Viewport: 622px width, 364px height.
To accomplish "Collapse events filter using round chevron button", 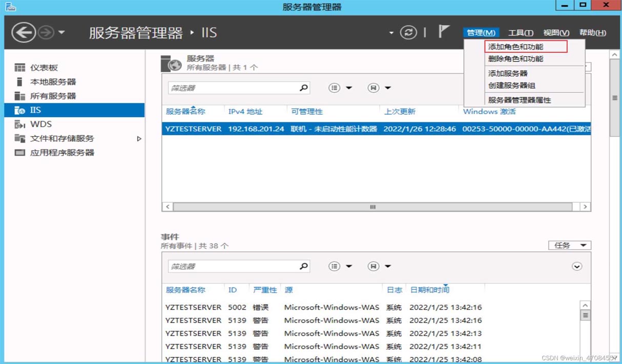I will coord(577,266).
